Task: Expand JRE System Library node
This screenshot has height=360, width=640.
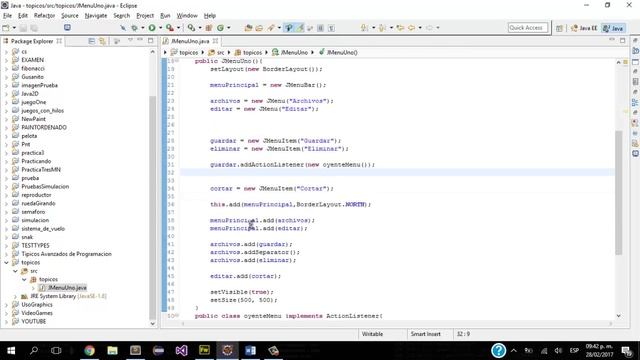Action: tap(15, 296)
